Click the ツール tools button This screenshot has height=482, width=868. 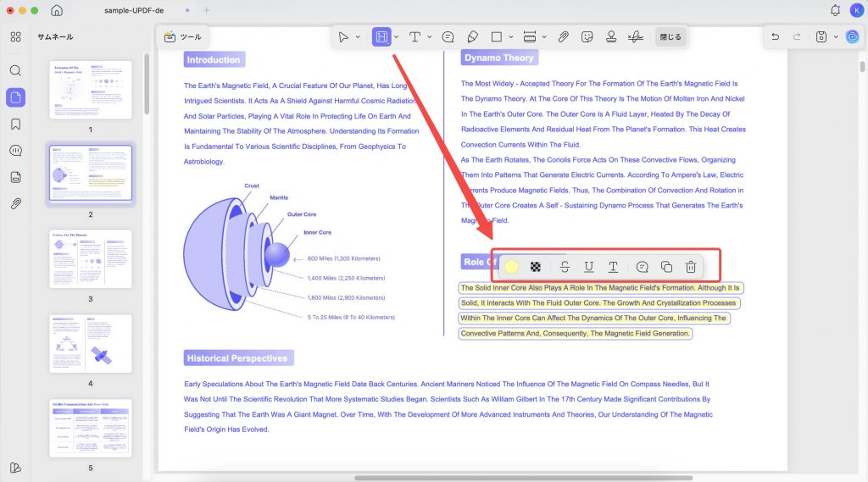point(183,37)
